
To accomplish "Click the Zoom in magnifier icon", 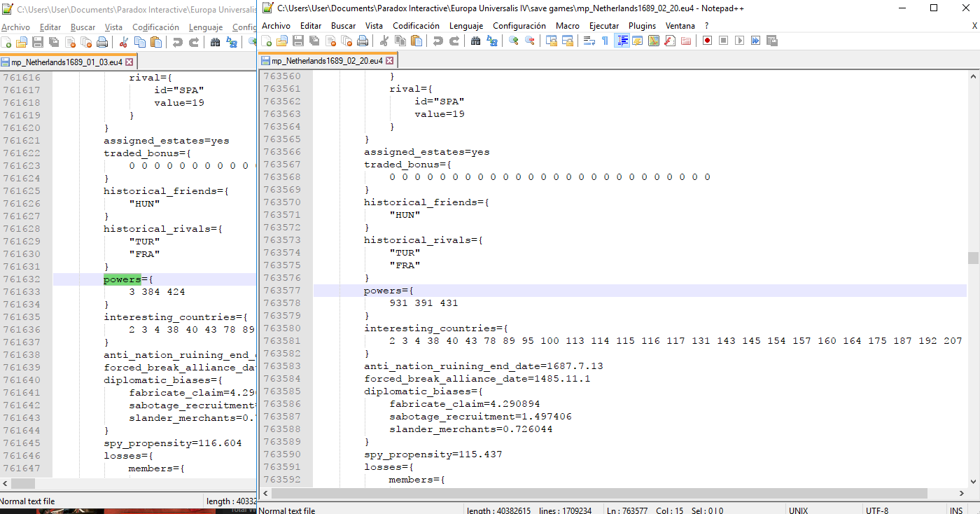I will pyautogui.click(x=514, y=41).
